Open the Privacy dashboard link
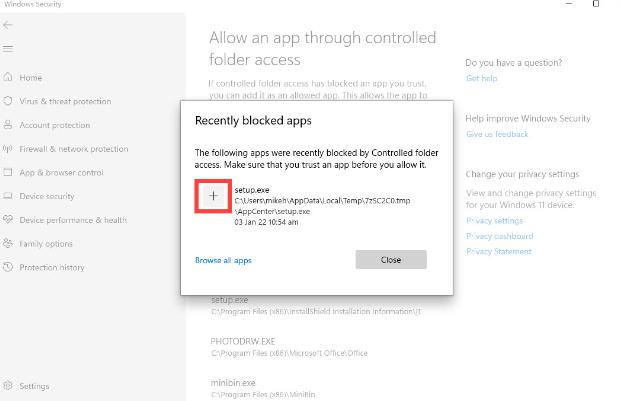The height and width of the screenshot is (401, 620). tap(499, 236)
